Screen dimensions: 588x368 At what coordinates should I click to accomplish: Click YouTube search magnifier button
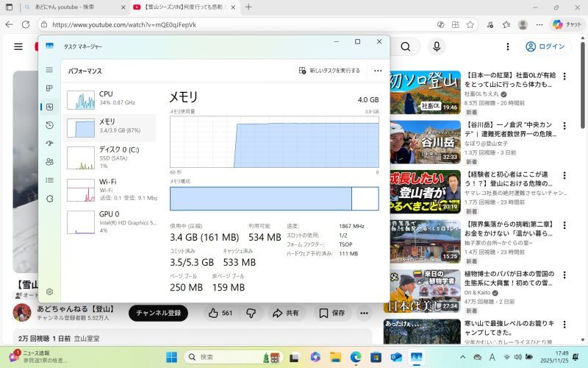[405, 46]
